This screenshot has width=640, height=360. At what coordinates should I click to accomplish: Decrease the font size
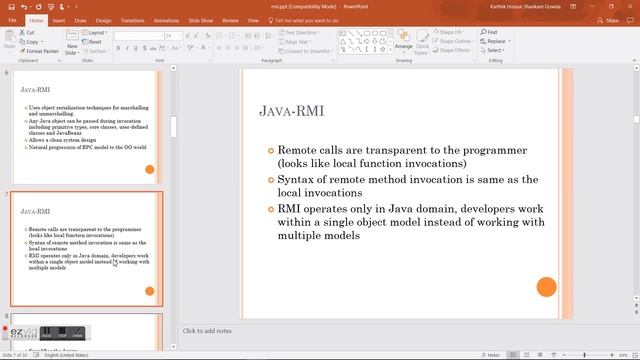pyautogui.click(x=196, y=36)
